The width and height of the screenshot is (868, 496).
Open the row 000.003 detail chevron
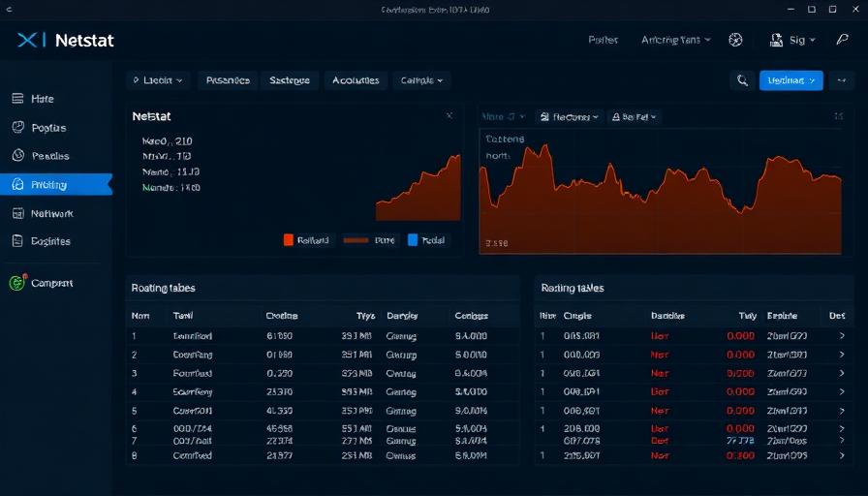pos(842,355)
